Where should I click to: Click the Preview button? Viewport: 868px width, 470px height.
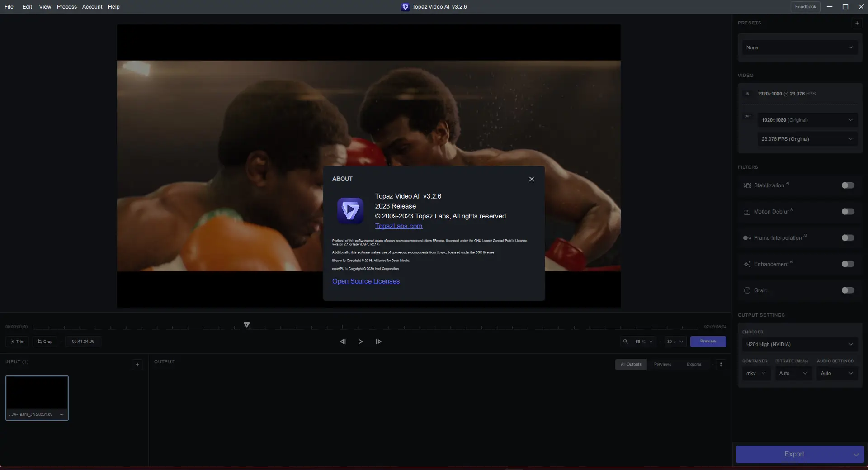click(708, 342)
